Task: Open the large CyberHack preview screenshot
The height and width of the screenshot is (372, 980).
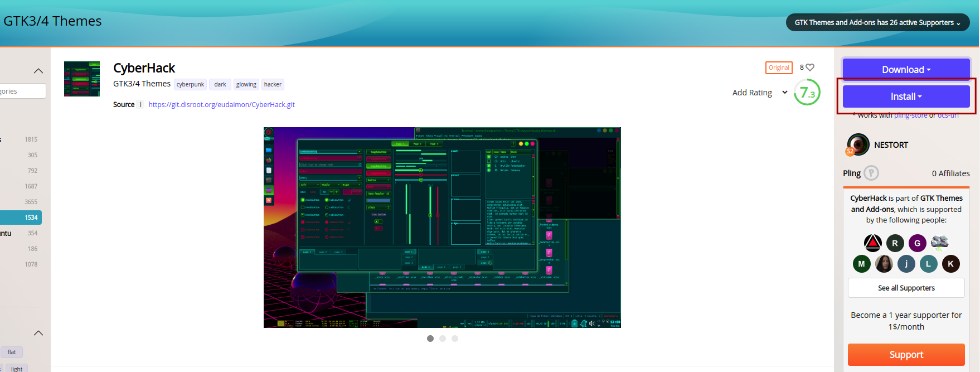Action: [x=442, y=228]
